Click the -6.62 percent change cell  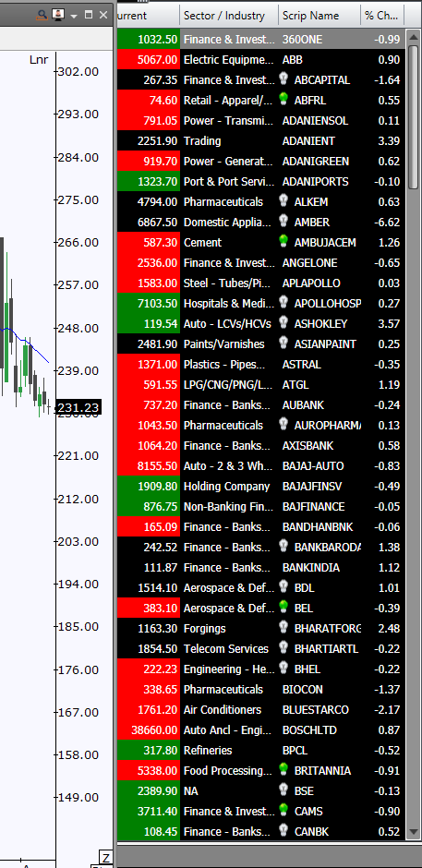pos(382,222)
